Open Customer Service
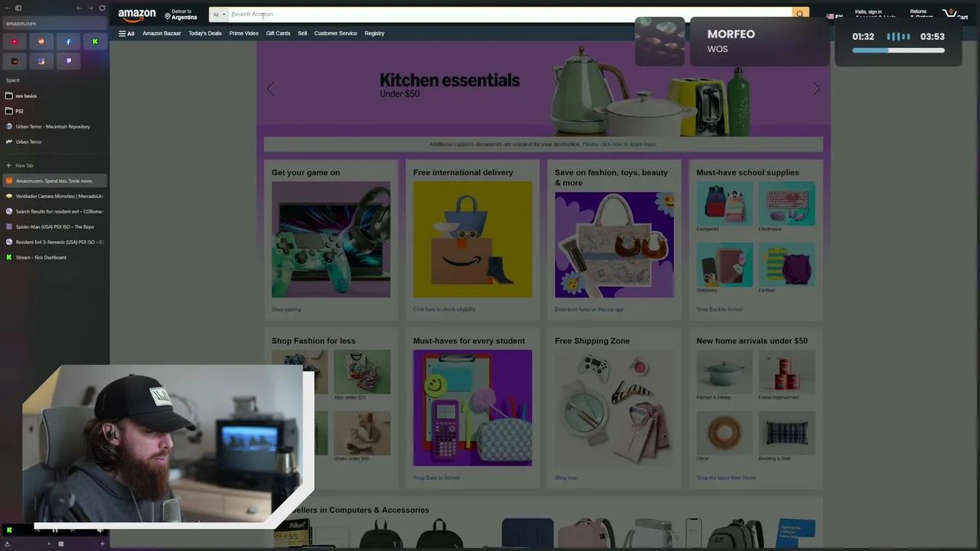 pos(335,34)
